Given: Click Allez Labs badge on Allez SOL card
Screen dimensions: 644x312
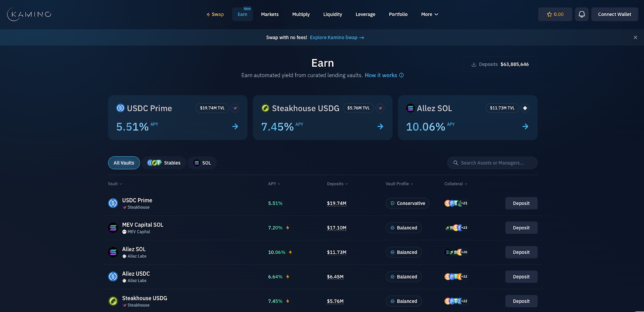Looking at the screenshot, I should pos(525,108).
